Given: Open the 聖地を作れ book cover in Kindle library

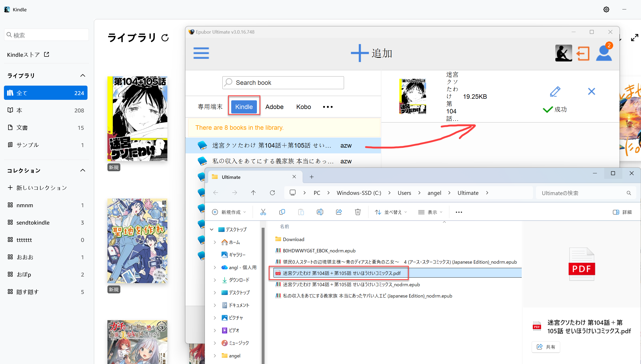Looking at the screenshot, I should 137,241.
